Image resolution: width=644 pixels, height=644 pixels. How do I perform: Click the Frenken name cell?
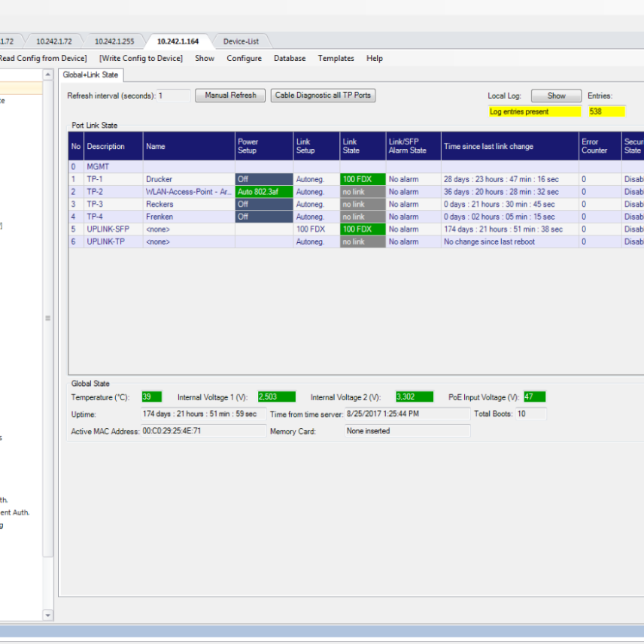[189, 217]
